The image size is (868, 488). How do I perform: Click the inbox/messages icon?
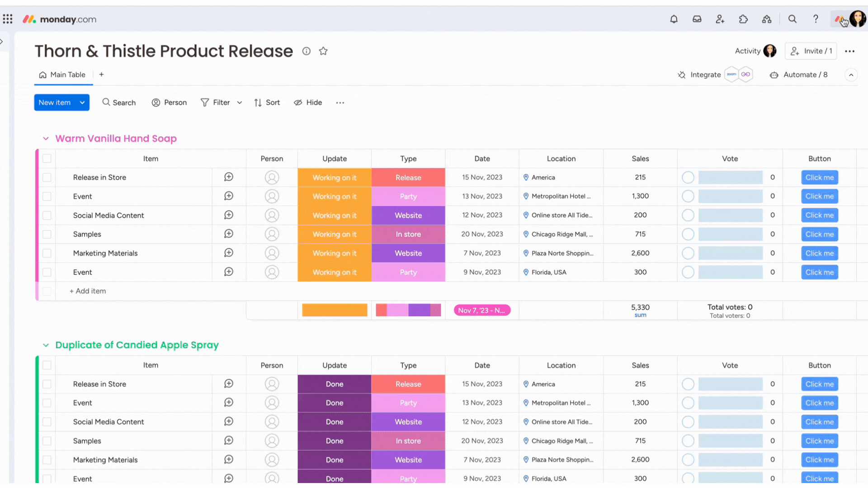(696, 19)
